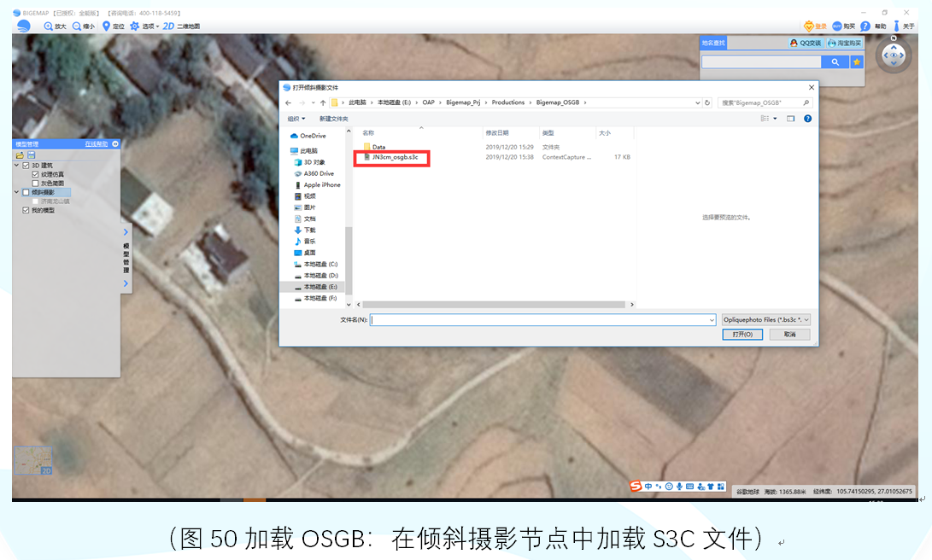Uncheck the 纹理仿真 checkbox

tap(34, 174)
